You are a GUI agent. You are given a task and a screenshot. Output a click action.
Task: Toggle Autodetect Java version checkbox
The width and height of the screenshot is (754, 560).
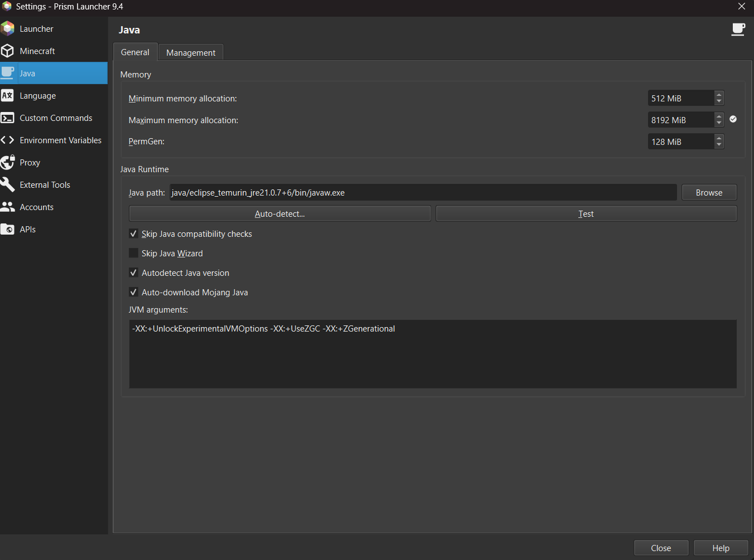(x=133, y=273)
